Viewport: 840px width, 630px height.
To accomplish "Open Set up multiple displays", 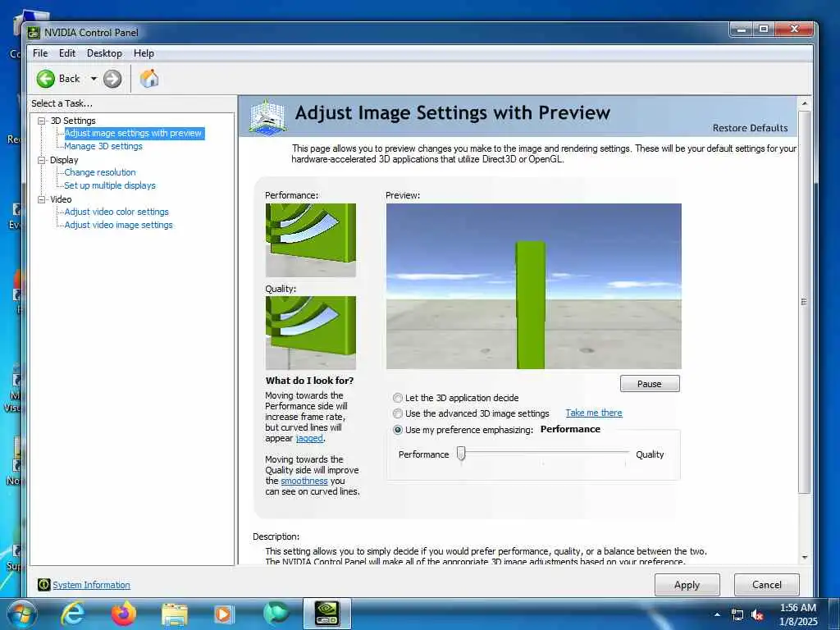I will [110, 185].
